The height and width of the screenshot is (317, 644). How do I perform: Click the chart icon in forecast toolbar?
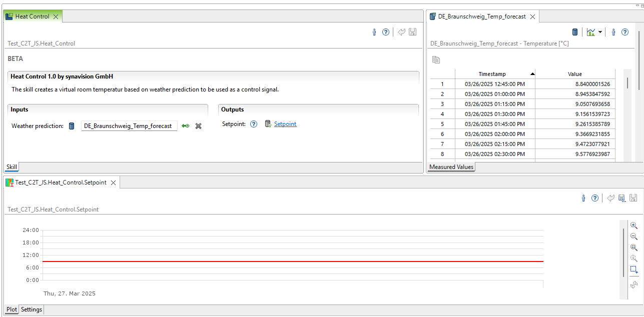coord(591,32)
